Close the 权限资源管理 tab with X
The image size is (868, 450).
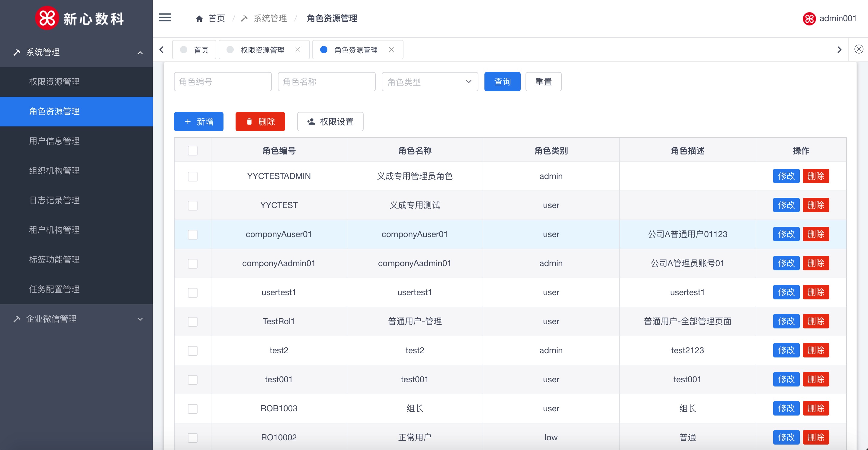coord(297,50)
